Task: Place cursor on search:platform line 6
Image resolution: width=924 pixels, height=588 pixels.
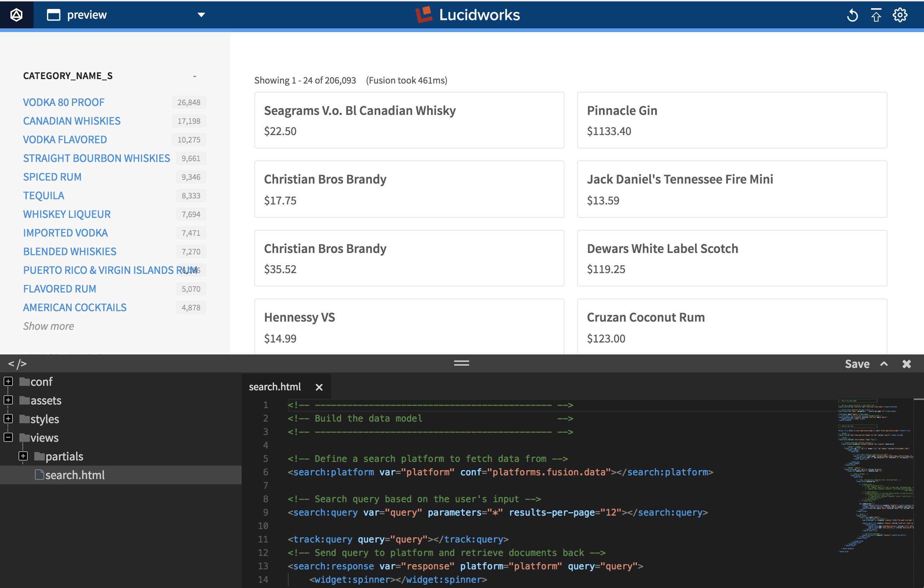Action: [x=500, y=472]
